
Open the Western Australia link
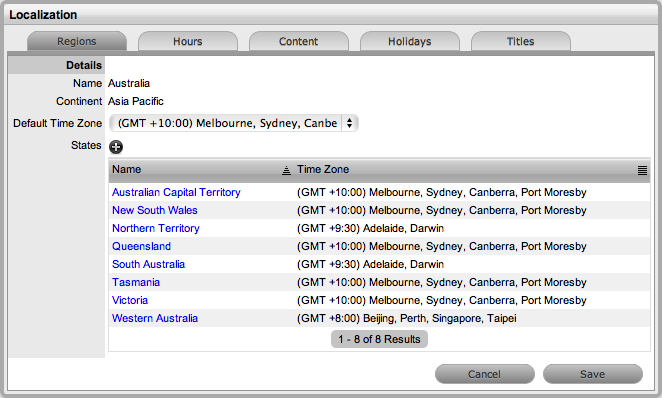point(155,318)
